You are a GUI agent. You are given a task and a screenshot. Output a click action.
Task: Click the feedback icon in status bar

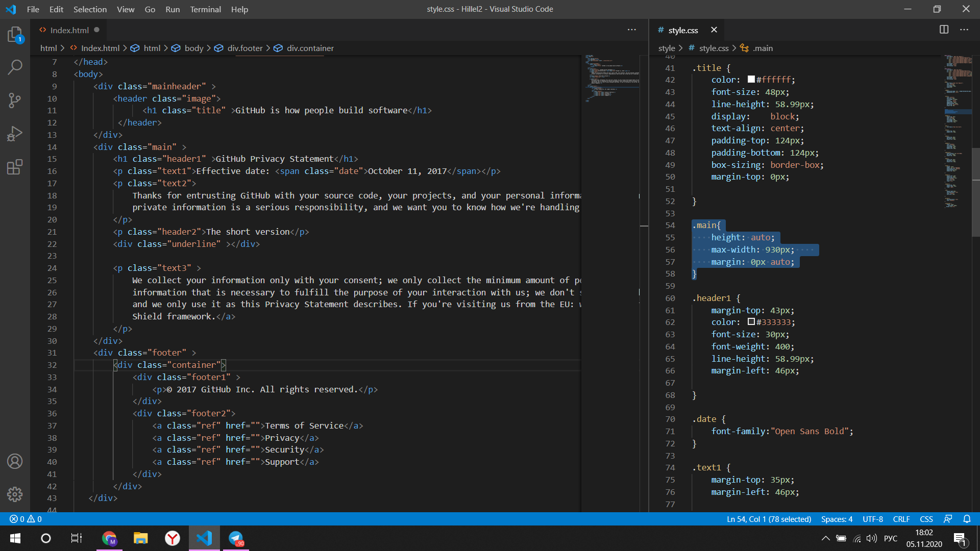(948, 519)
